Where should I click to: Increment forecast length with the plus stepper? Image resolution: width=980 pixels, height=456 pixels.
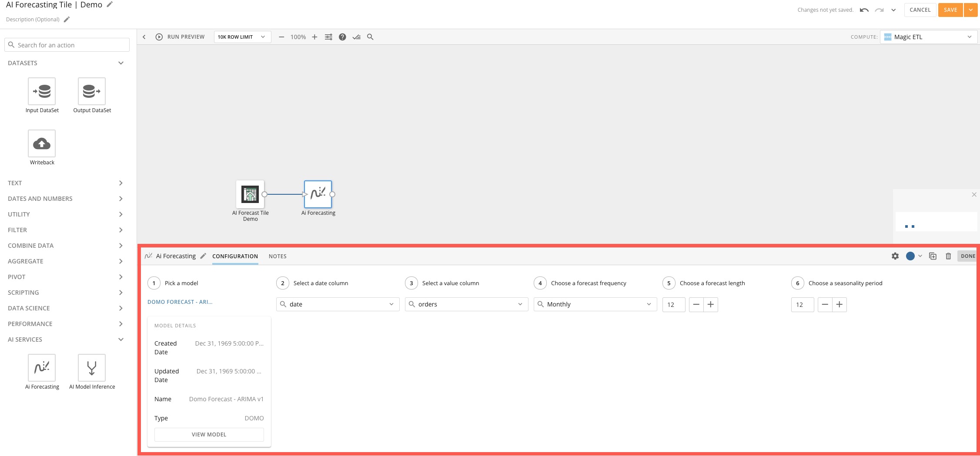[710, 304]
